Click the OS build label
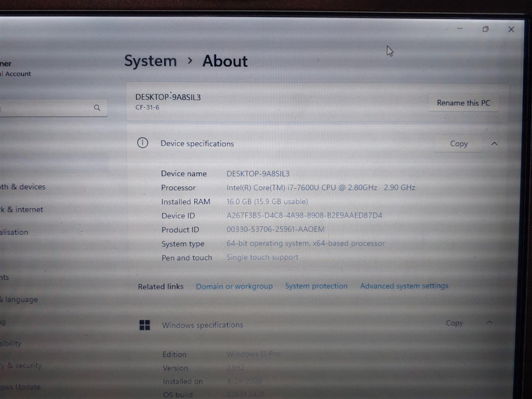 click(x=178, y=395)
